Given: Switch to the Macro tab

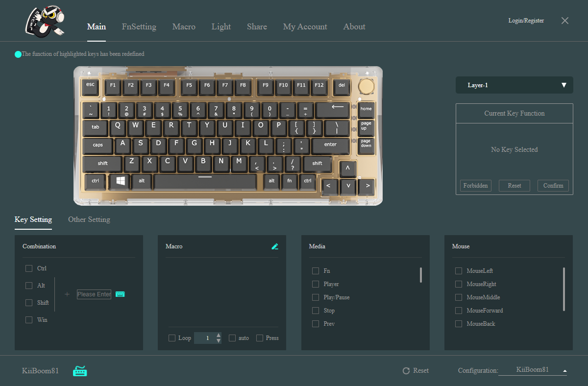Looking at the screenshot, I should pyautogui.click(x=184, y=27).
